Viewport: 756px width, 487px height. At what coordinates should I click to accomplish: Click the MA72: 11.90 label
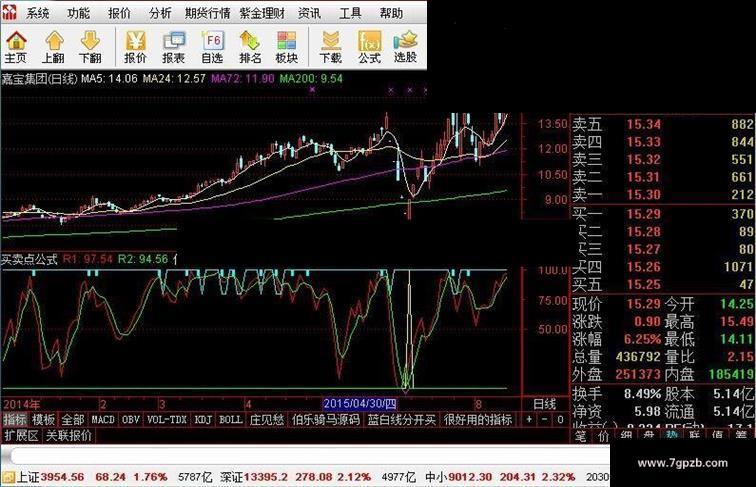click(243, 79)
